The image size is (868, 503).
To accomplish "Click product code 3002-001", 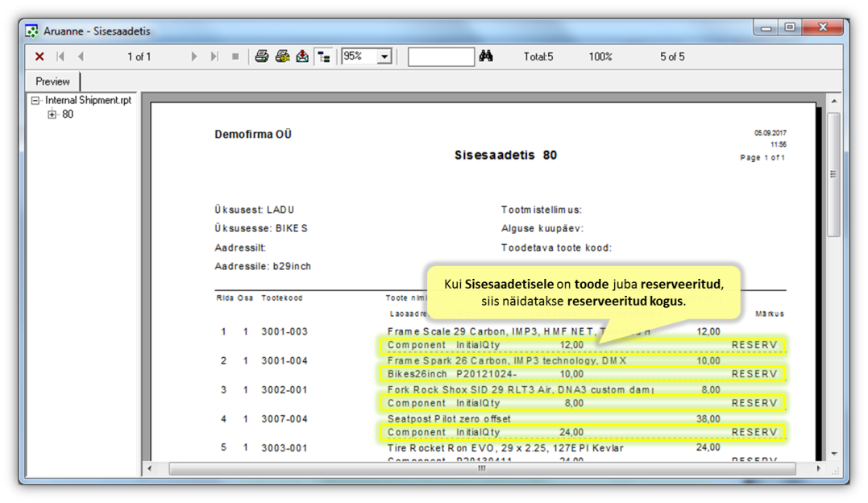I will 284,390.
